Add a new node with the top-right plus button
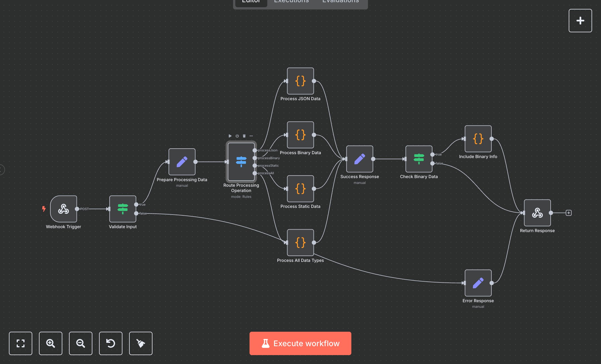The height and width of the screenshot is (364, 601). (580, 20)
